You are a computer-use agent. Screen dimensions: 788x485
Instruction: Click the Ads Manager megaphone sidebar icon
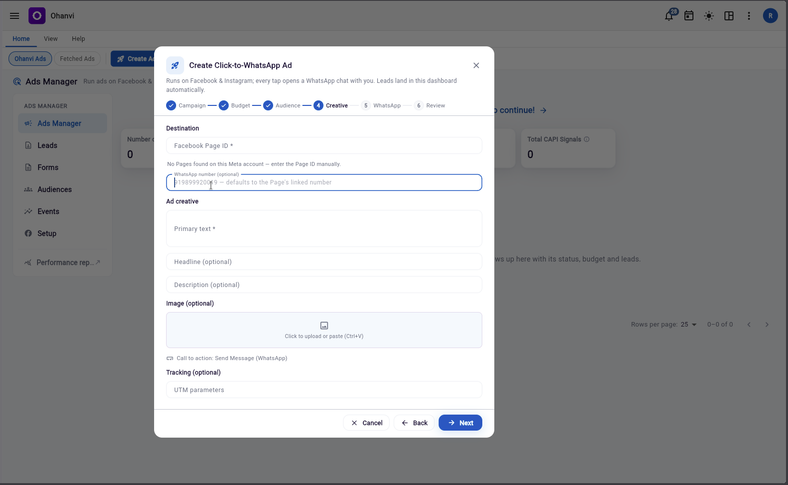point(28,124)
